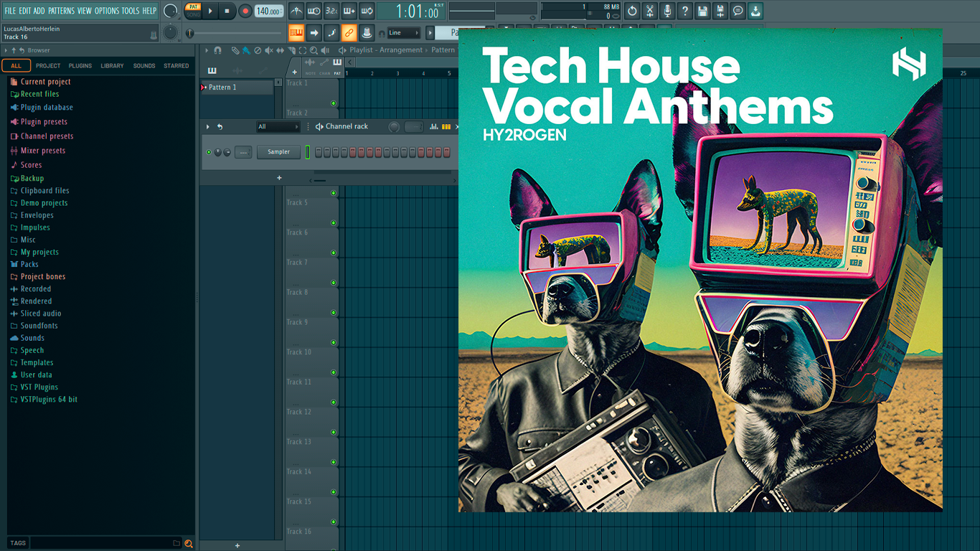Viewport: 980px width, 551px height.
Task: Click the song position slider
Action: pos(235,33)
